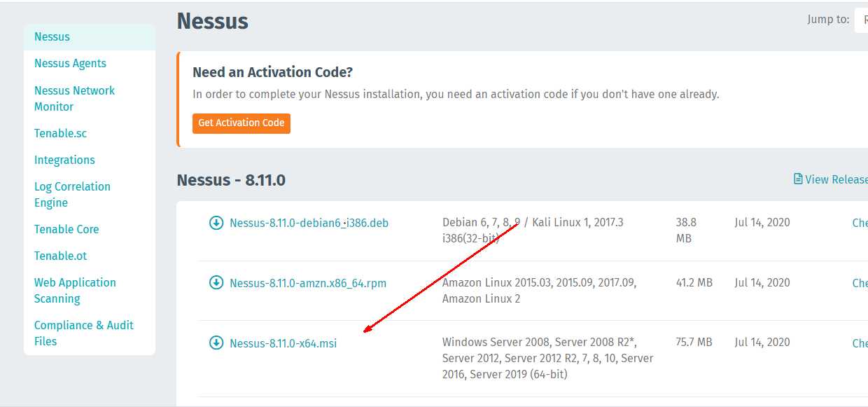
Task: Click the Get Activation Code button
Action: 241,123
